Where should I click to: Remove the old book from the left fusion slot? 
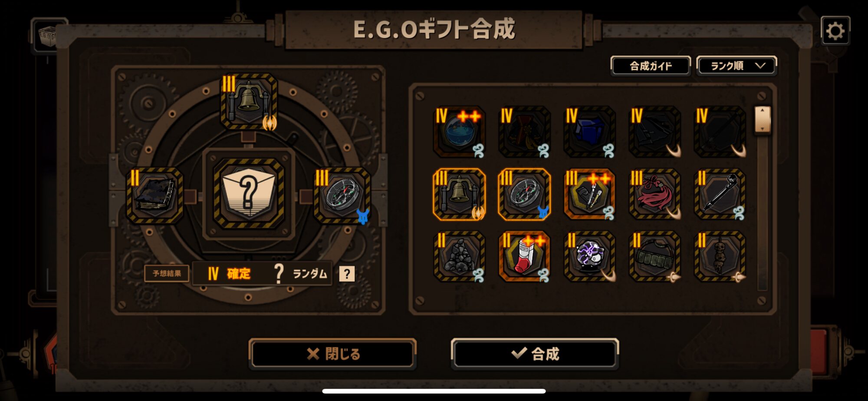click(155, 196)
